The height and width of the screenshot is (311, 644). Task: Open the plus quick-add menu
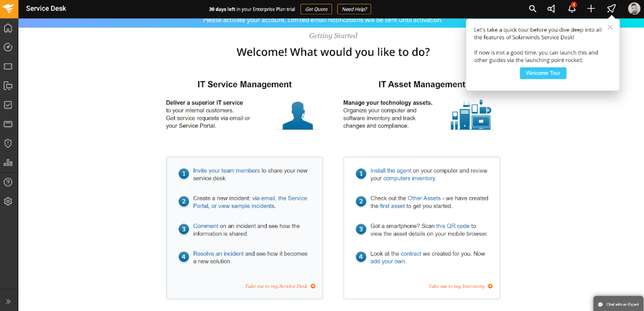591,9
